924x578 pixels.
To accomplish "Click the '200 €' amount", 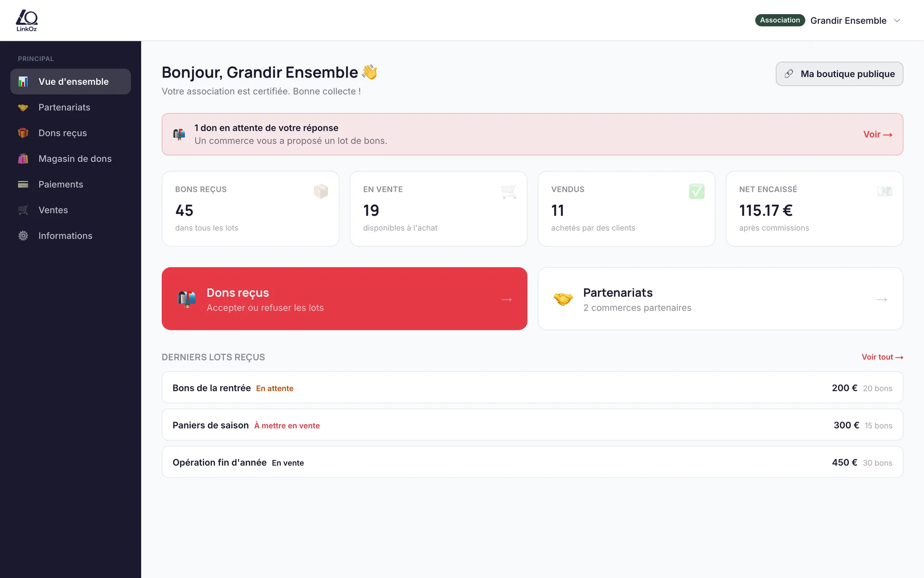I will pos(844,388).
